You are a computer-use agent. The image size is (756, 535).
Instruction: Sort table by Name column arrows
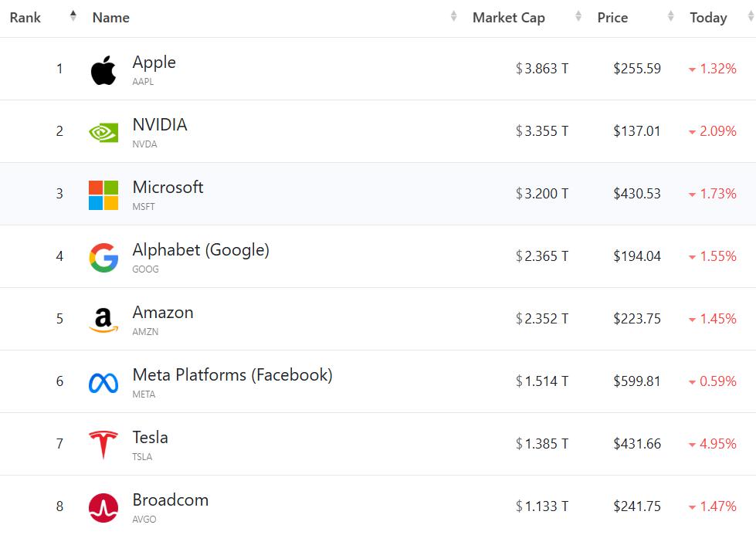point(454,16)
